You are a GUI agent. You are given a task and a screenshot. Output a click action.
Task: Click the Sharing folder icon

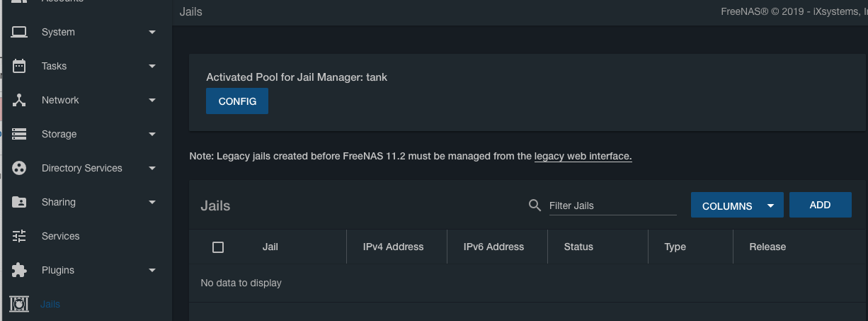pyautogui.click(x=19, y=202)
